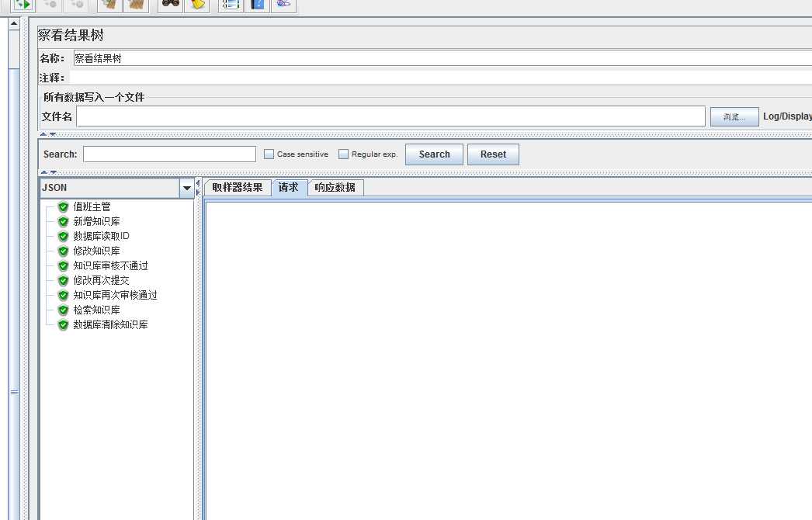Click the 察看结果树 panel title

pos(71,35)
